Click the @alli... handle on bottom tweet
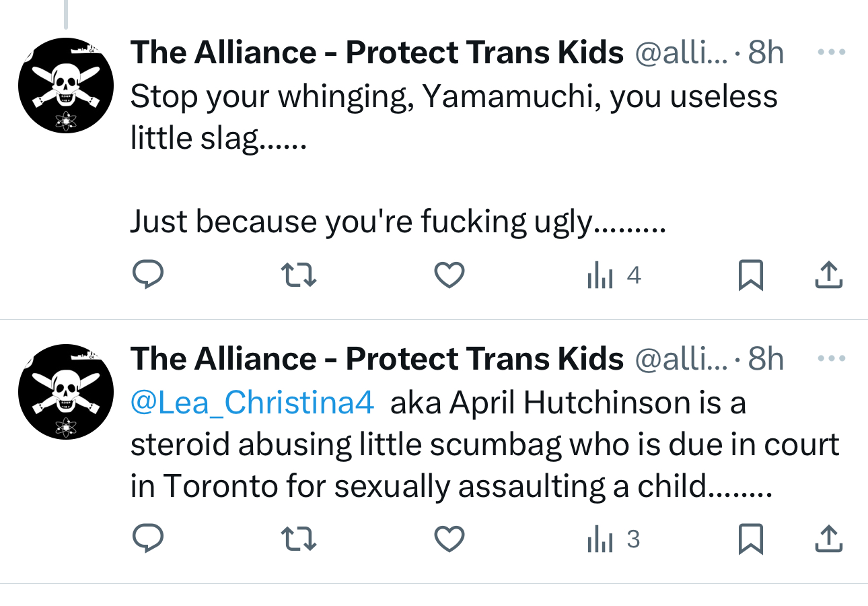Viewport: 868px width, 606px height. pyautogui.click(x=681, y=360)
